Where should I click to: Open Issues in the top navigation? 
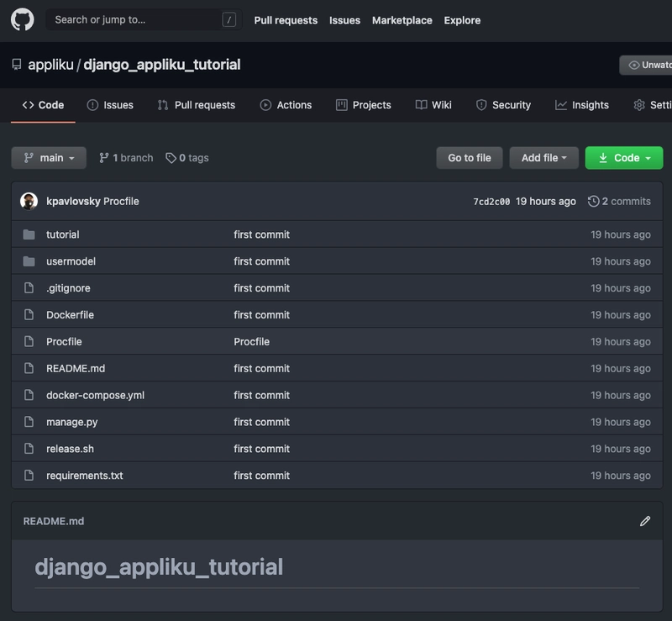point(344,20)
